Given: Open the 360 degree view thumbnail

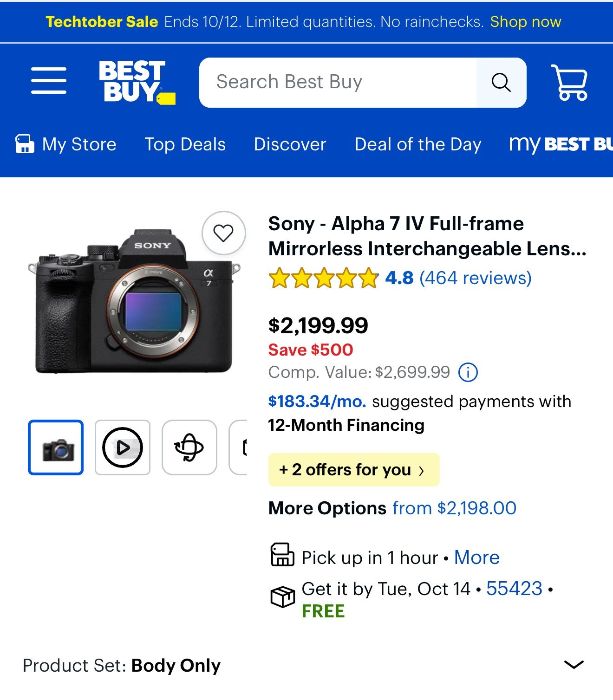Looking at the screenshot, I should pos(189,447).
